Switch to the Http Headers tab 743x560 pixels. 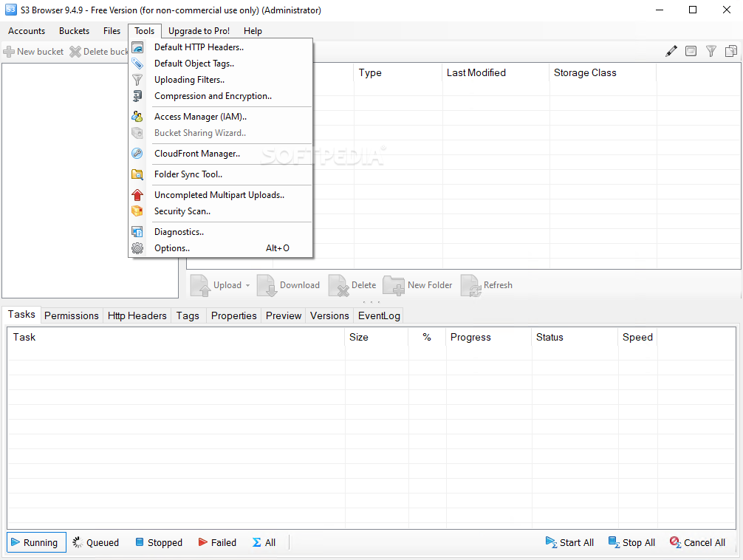[x=137, y=315]
